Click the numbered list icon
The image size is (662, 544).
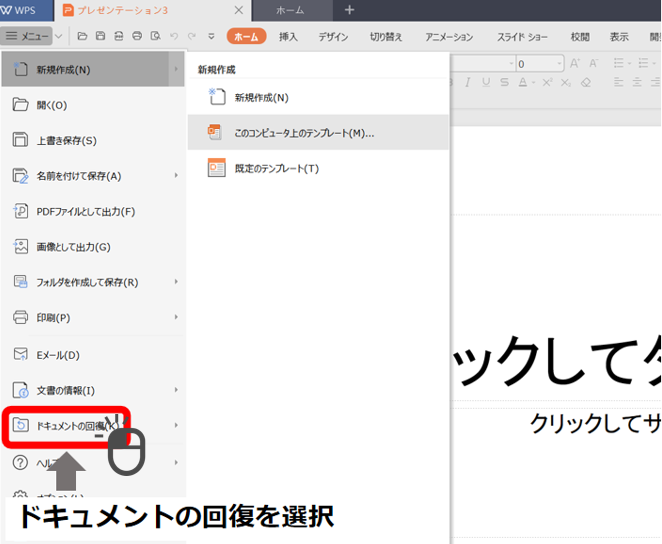tap(643, 63)
